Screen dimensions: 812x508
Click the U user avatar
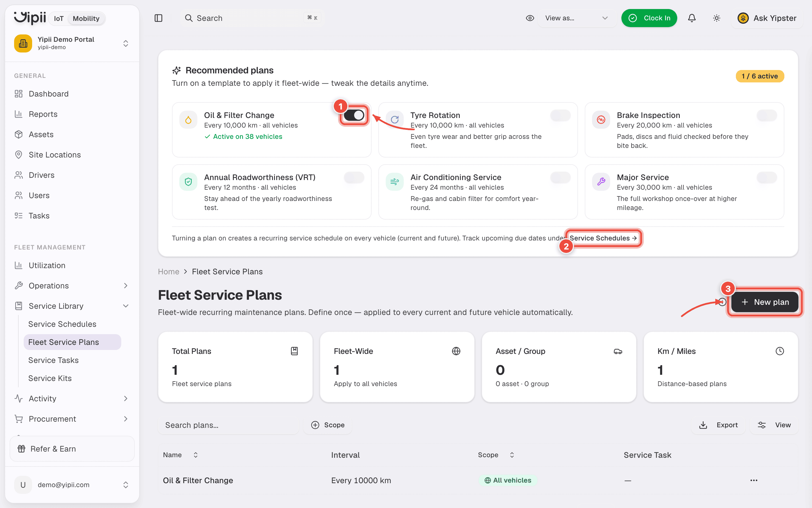[23, 485]
